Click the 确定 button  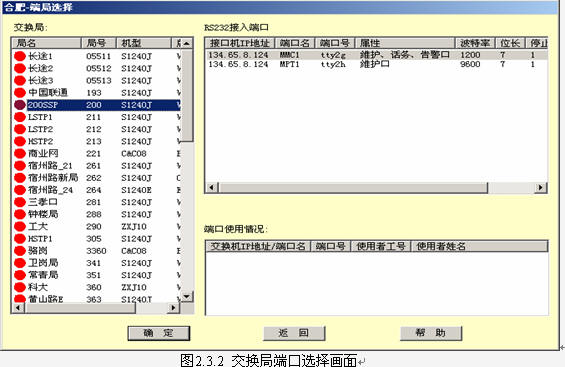coord(159,333)
